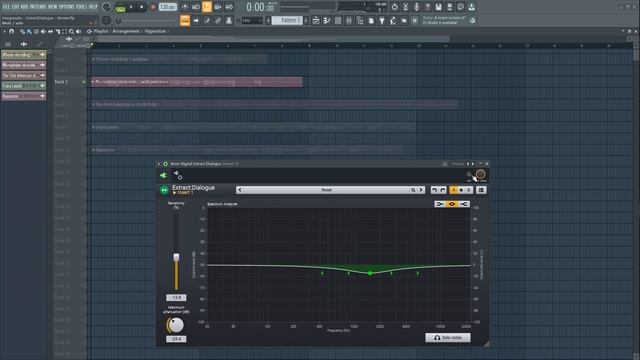The height and width of the screenshot is (360, 640).
Task: Toggle the highlighted spectrum eye view button
Action: click(x=452, y=204)
